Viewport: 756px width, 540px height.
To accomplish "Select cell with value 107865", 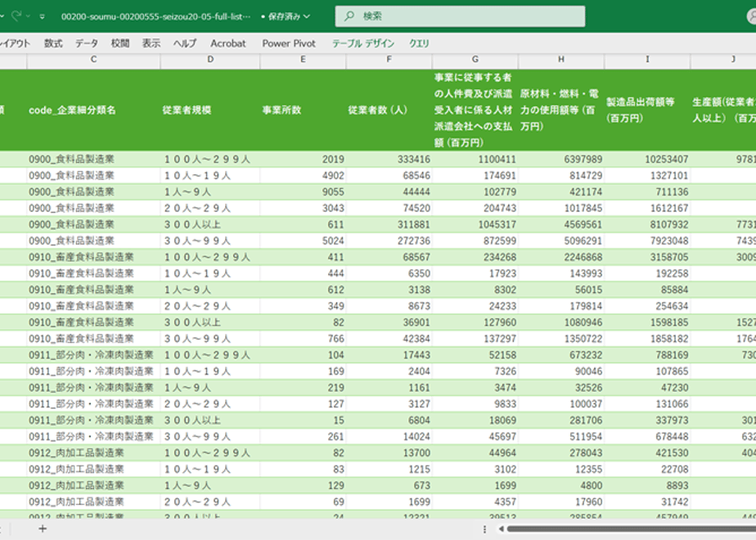I will pyautogui.click(x=647, y=371).
